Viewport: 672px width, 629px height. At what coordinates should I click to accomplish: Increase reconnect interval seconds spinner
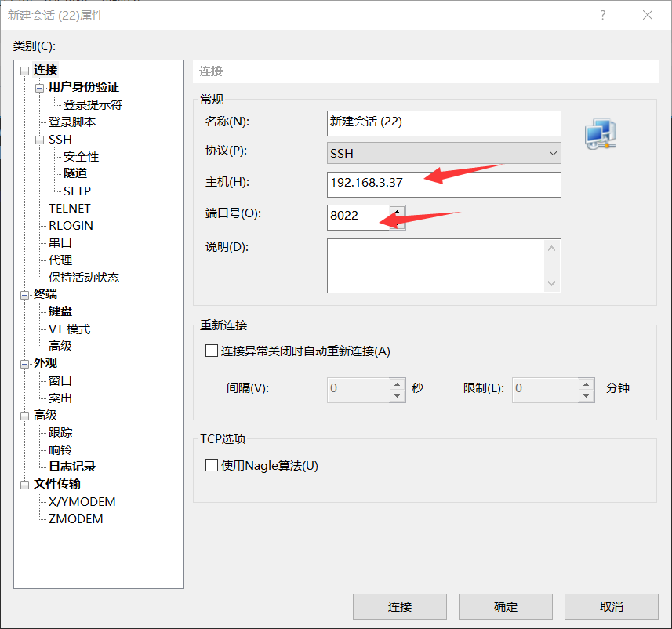coord(398,384)
